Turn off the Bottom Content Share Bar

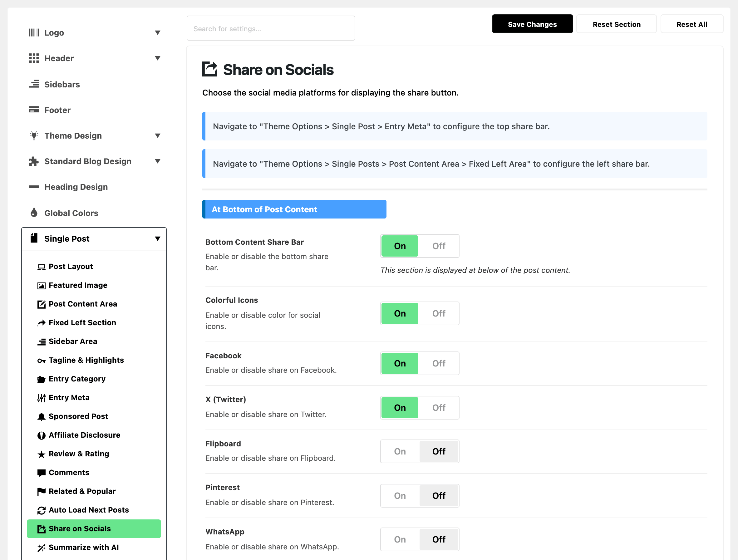coord(439,246)
